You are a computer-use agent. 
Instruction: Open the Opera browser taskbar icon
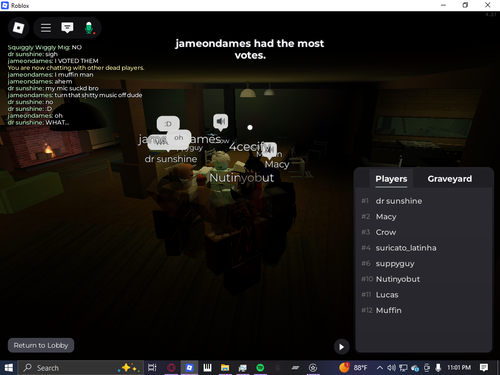click(171, 368)
